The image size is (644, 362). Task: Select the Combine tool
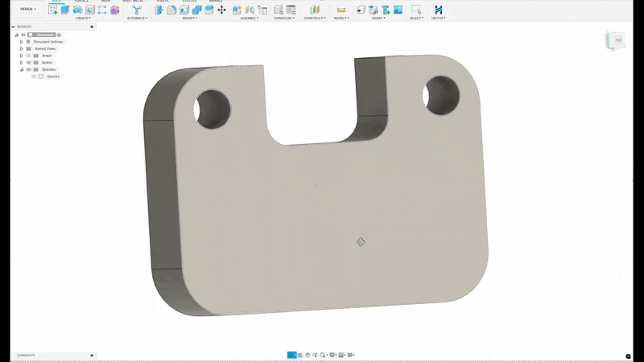196,10
